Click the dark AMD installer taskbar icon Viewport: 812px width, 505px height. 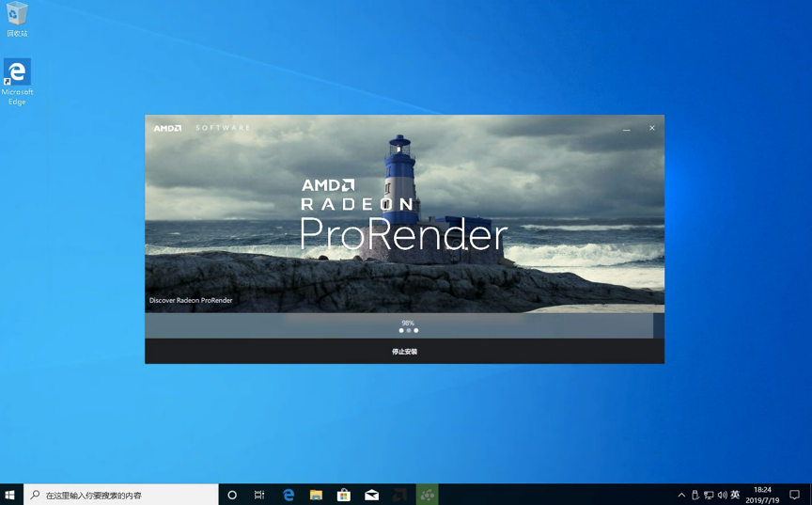click(x=399, y=495)
